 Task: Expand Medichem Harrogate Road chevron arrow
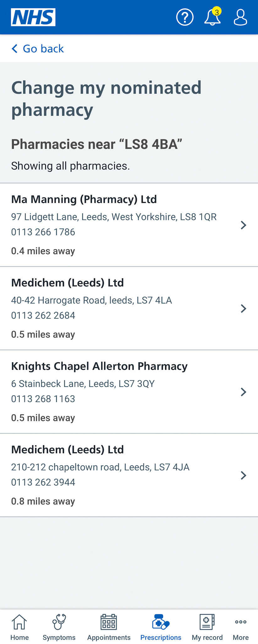tap(243, 308)
